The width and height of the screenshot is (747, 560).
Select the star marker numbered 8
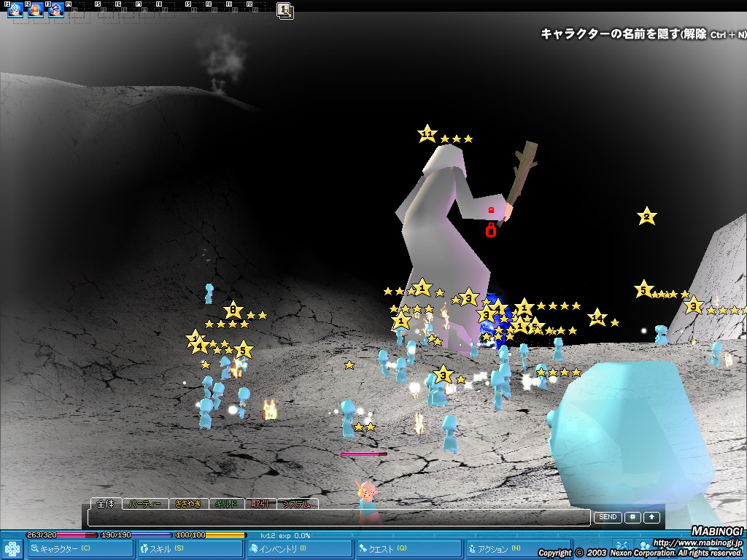233,311
